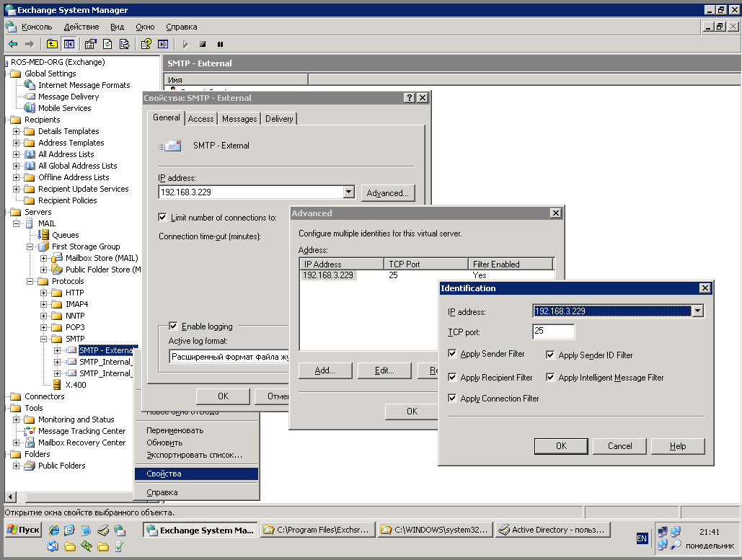The height and width of the screenshot is (560, 742).
Task: Click the Stop toolbar icon
Action: (x=203, y=44)
